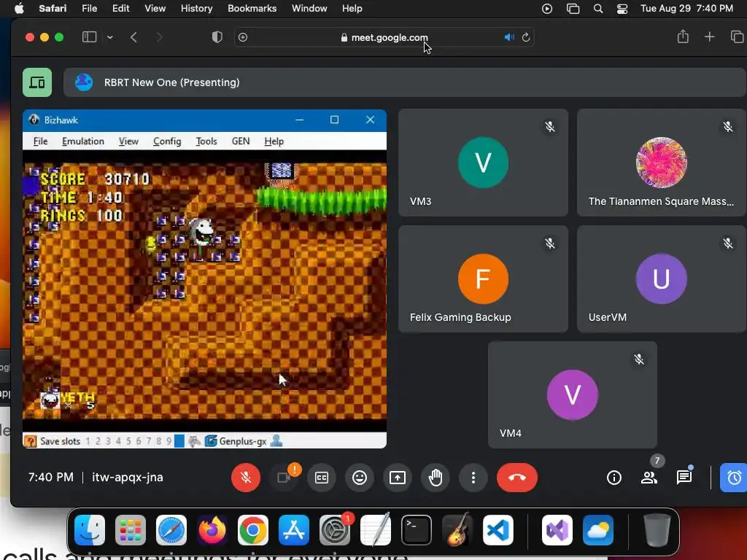Open the chat with everyone panel
The height and width of the screenshot is (560, 747).
[684, 477]
